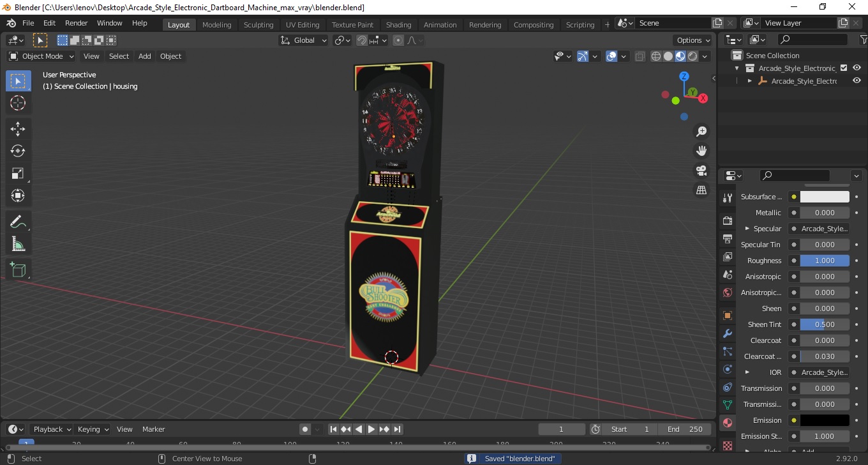The image size is (868, 465).
Task: Toggle proportional editing
Action: [398, 40]
